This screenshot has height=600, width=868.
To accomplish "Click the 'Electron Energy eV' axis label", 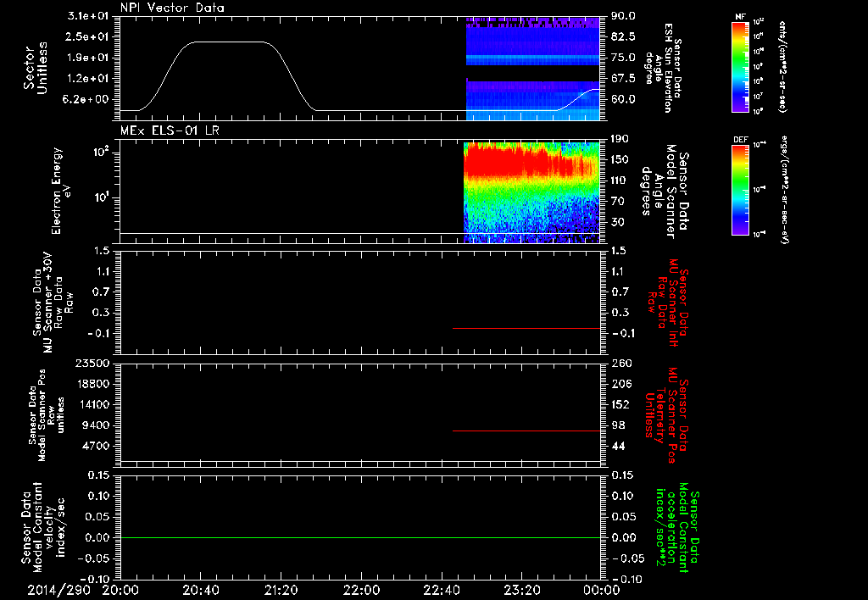I will [61, 191].
